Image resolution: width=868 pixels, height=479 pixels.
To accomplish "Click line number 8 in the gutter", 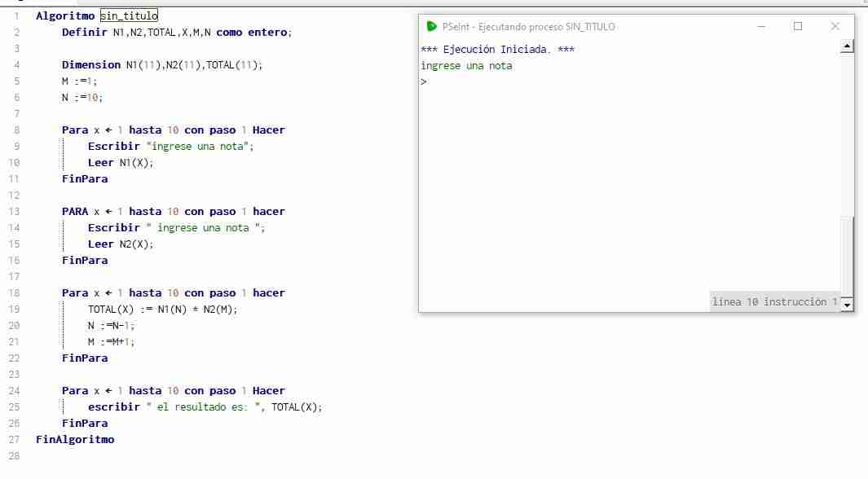I will (16, 130).
